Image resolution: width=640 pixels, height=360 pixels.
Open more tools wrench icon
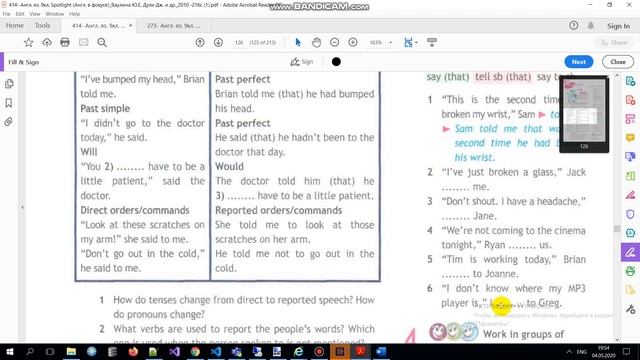point(630,309)
